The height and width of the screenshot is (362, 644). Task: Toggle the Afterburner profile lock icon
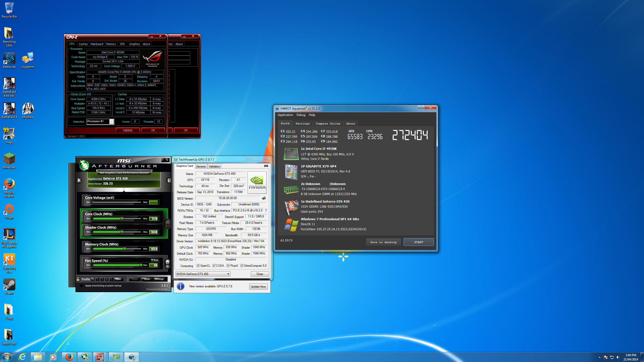coord(78,279)
